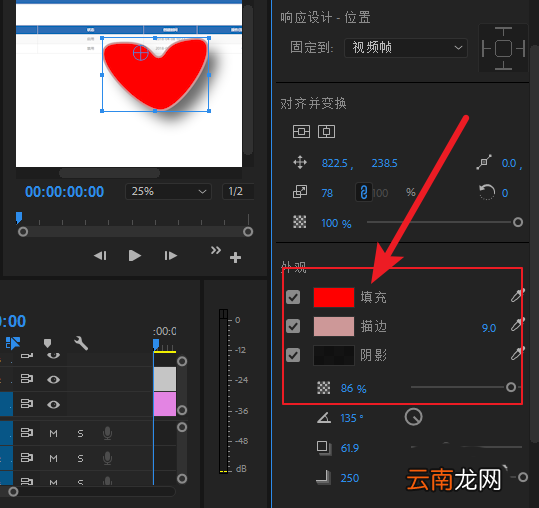Uncheck the fill (填充) checkbox
The height and width of the screenshot is (508, 539).
pyautogui.click(x=293, y=297)
